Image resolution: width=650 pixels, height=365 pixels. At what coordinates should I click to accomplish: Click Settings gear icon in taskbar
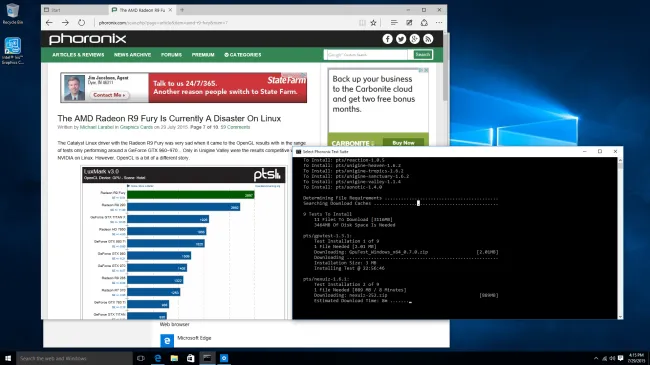(x=224, y=358)
